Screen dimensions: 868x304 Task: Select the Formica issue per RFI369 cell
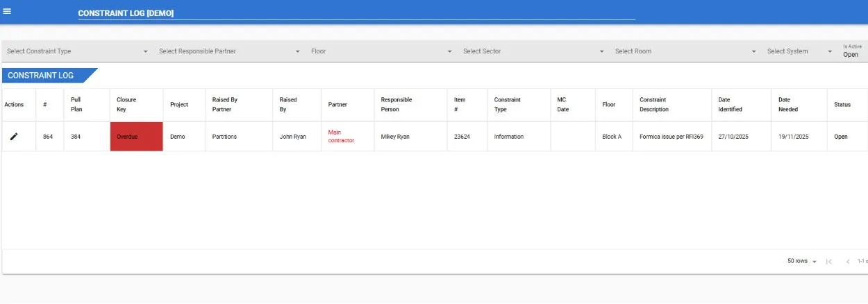[x=671, y=137]
